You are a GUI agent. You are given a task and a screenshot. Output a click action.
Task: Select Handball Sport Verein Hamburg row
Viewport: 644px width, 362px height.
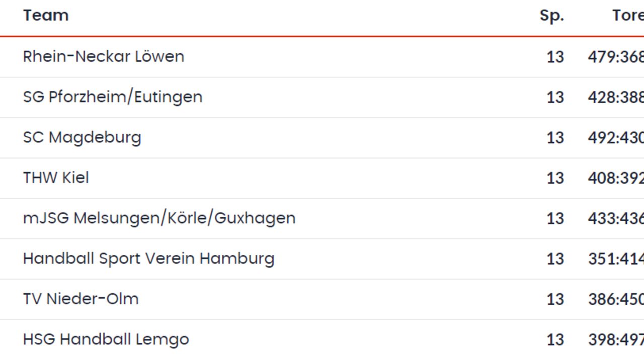322,259
